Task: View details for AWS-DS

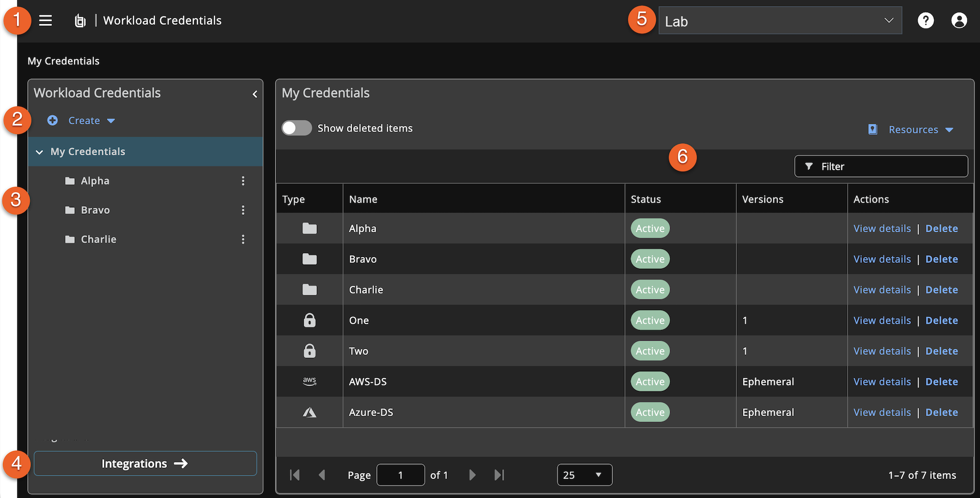Action: click(x=882, y=381)
